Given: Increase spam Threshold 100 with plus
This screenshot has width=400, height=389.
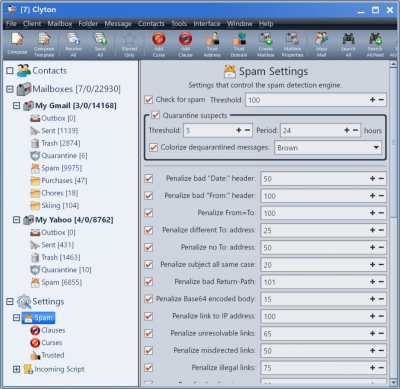Looking at the screenshot, I should coord(372,100).
